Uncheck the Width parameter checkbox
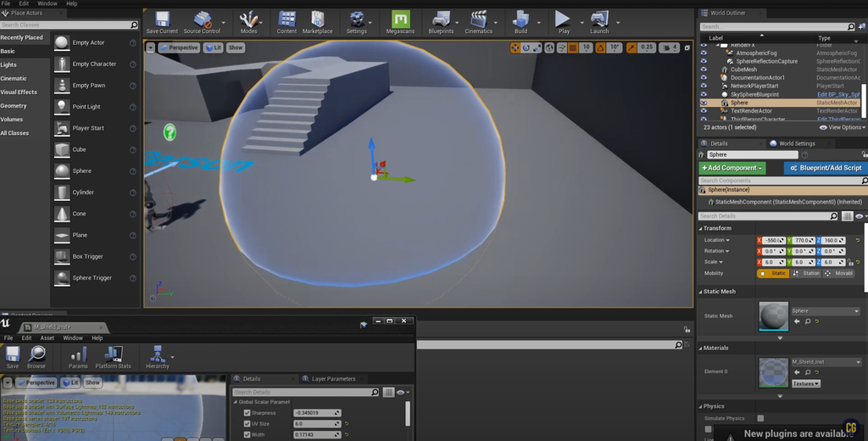 pos(248,435)
